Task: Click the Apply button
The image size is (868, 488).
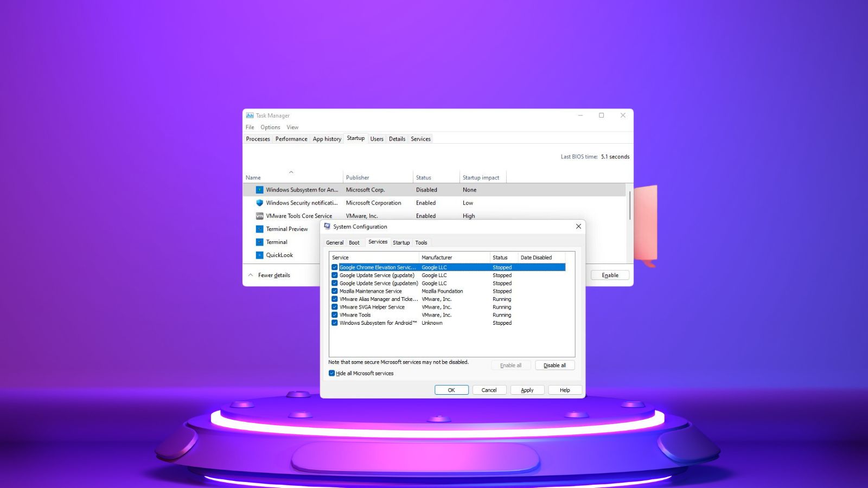Action: [527, 390]
